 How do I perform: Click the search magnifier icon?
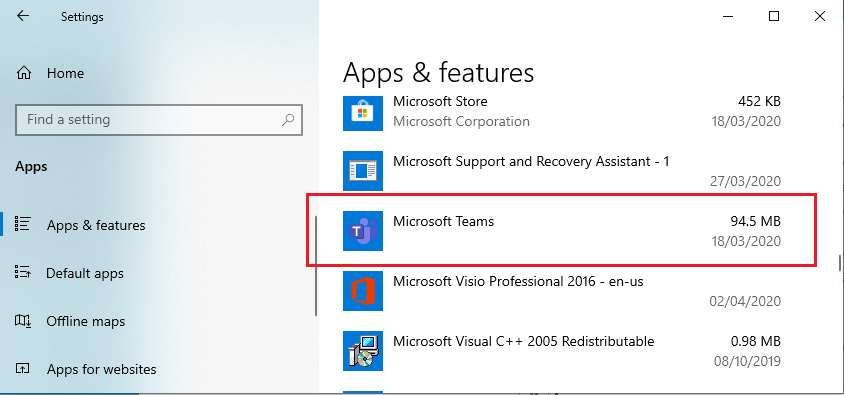[x=288, y=119]
